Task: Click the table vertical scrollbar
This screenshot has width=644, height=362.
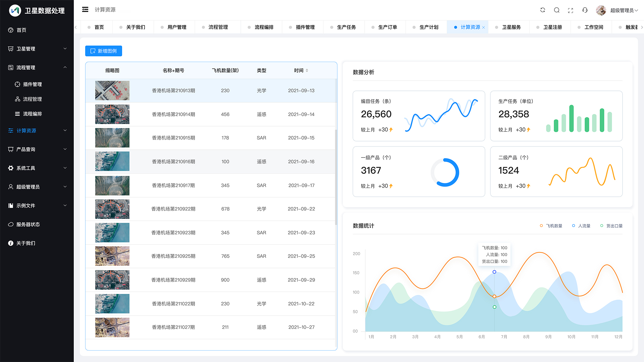Action: pyautogui.click(x=336, y=177)
